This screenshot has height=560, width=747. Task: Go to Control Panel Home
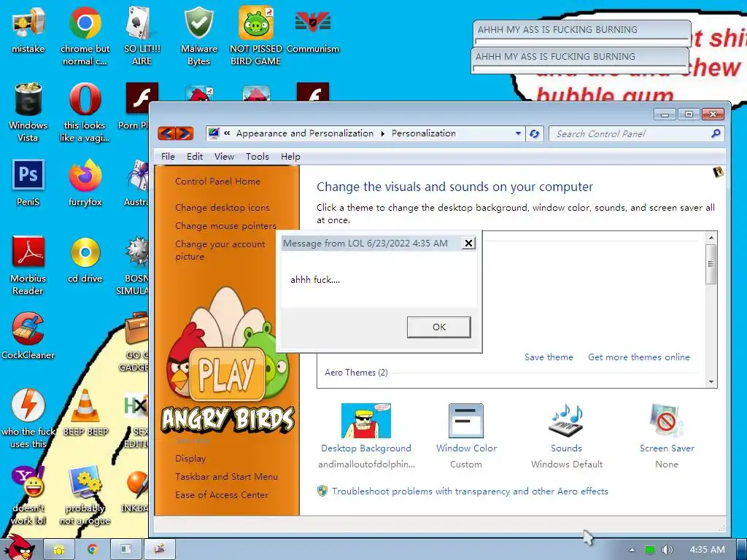(x=217, y=182)
